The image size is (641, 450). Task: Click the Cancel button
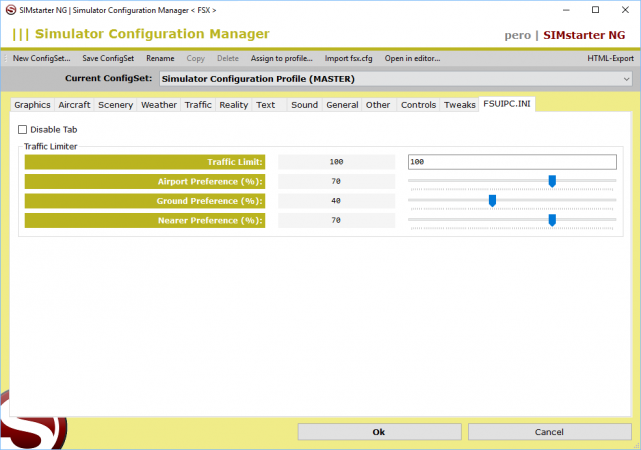(549, 432)
